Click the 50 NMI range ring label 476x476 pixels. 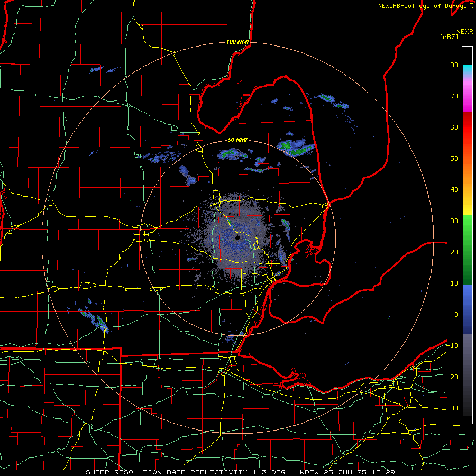237,140
